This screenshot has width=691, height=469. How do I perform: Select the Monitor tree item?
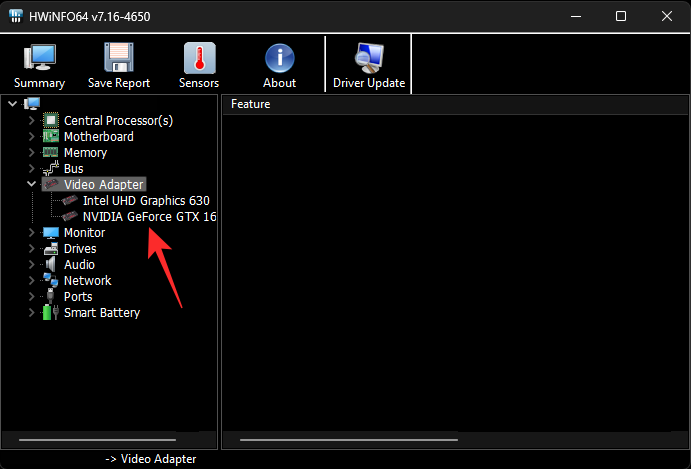coord(85,233)
